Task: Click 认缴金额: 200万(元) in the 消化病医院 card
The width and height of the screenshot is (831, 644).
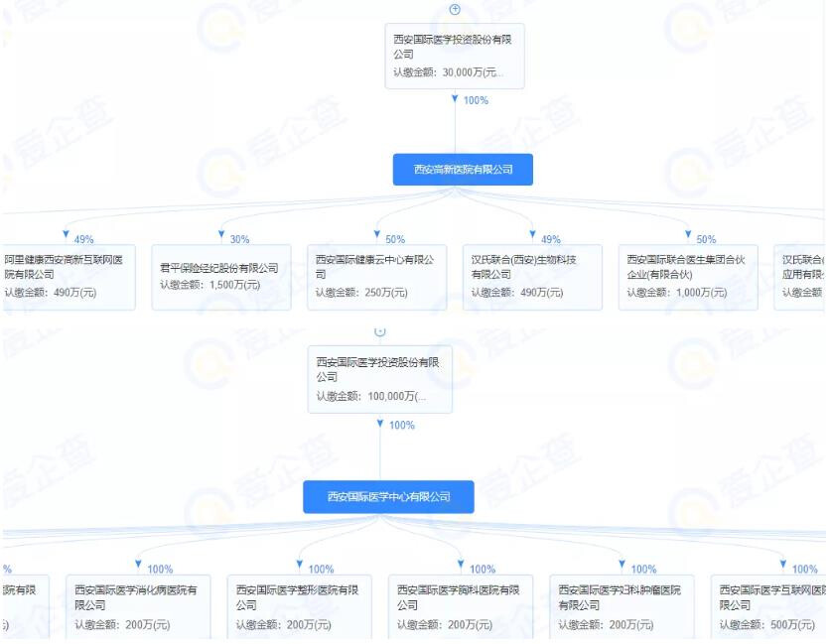Action: pyautogui.click(x=122, y=625)
